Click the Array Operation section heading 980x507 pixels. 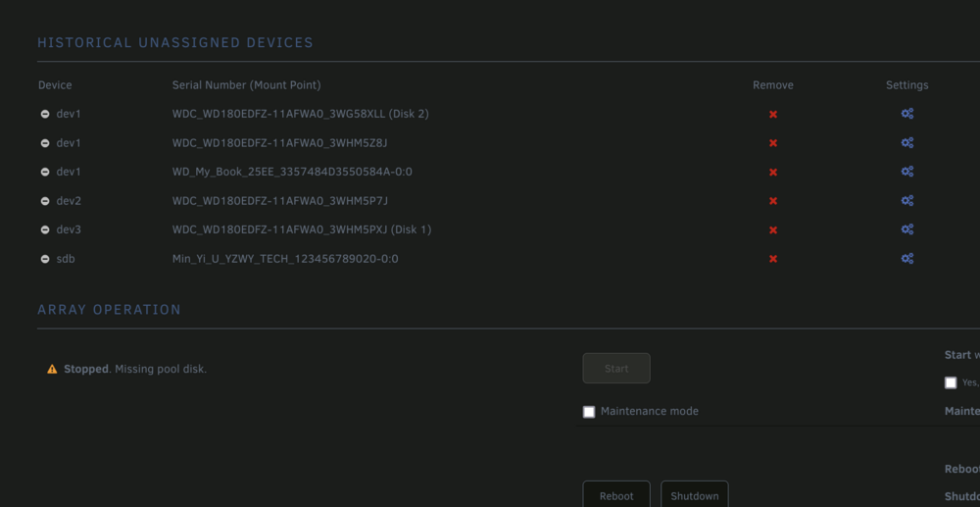(110, 310)
